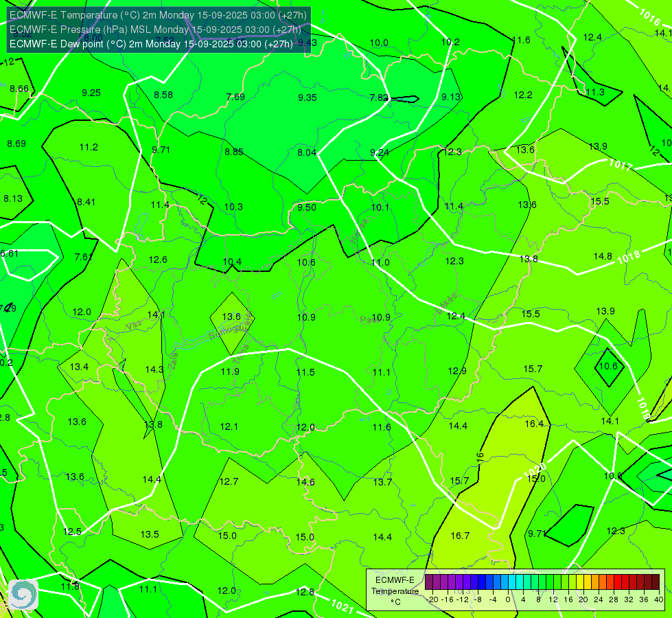Click the temperature value 7.69
This screenshot has height=618, width=672.
point(235,97)
